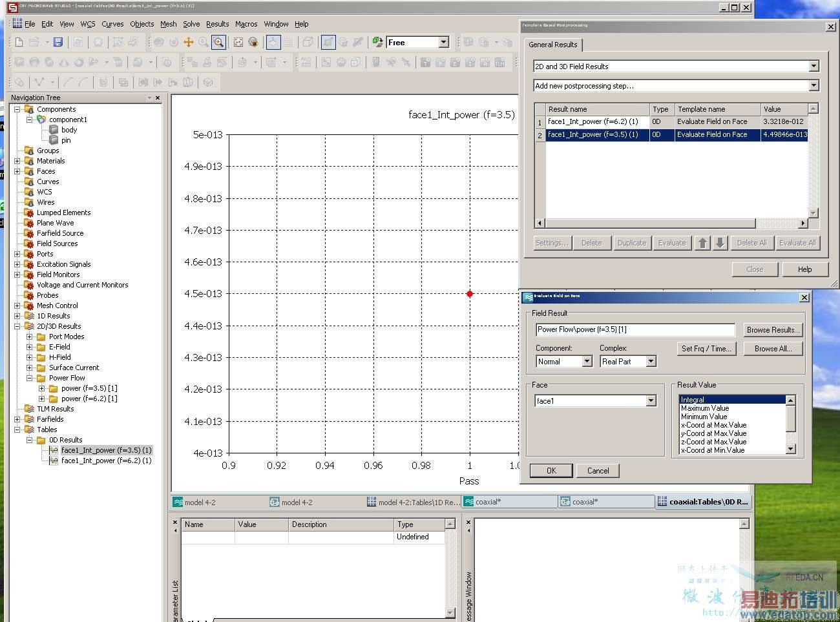Click the Set Frq / Time... button
Screen dimensions: 840x622
(x=706, y=348)
